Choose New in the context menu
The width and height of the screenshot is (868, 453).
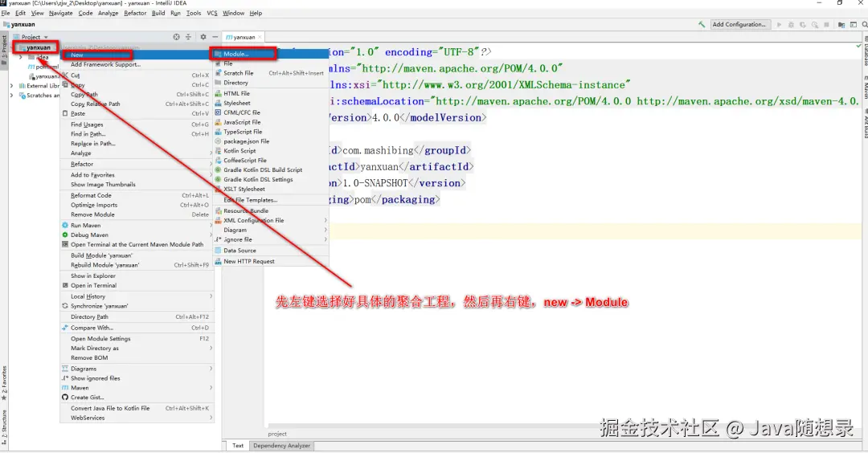tap(137, 55)
